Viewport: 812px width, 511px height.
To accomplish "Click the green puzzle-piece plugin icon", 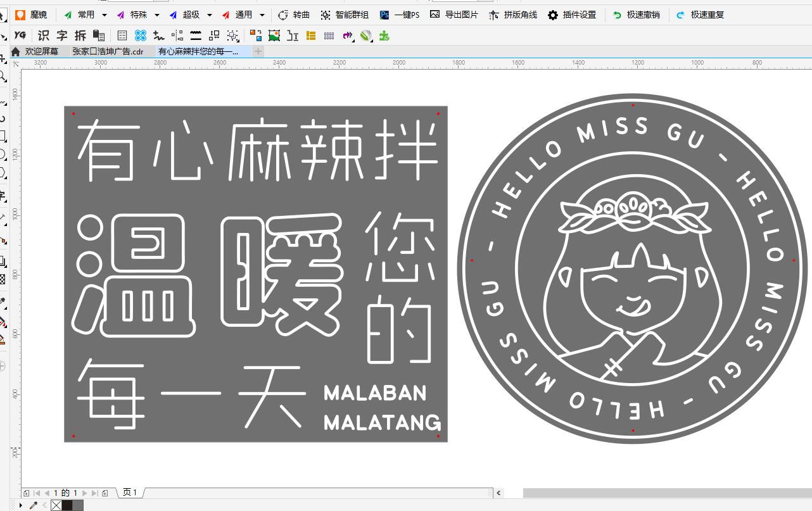I will pyautogui.click(x=384, y=35).
